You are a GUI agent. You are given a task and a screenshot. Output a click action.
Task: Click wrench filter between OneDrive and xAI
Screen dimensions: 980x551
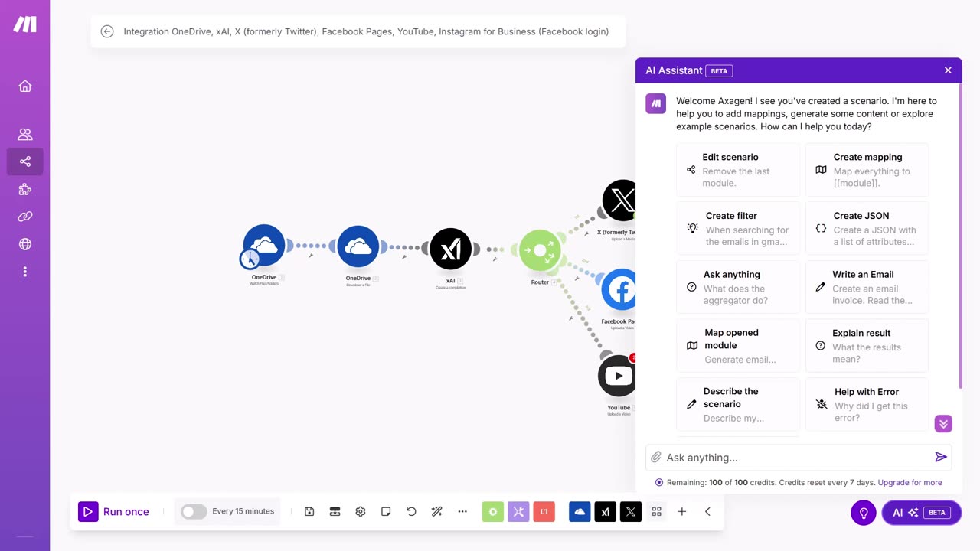coord(404,257)
